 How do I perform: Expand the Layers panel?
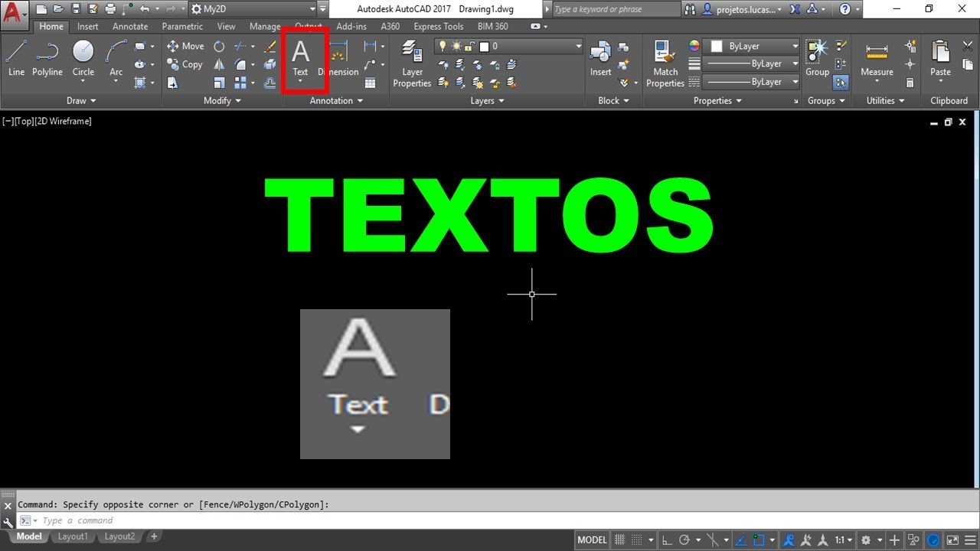coord(487,100)
